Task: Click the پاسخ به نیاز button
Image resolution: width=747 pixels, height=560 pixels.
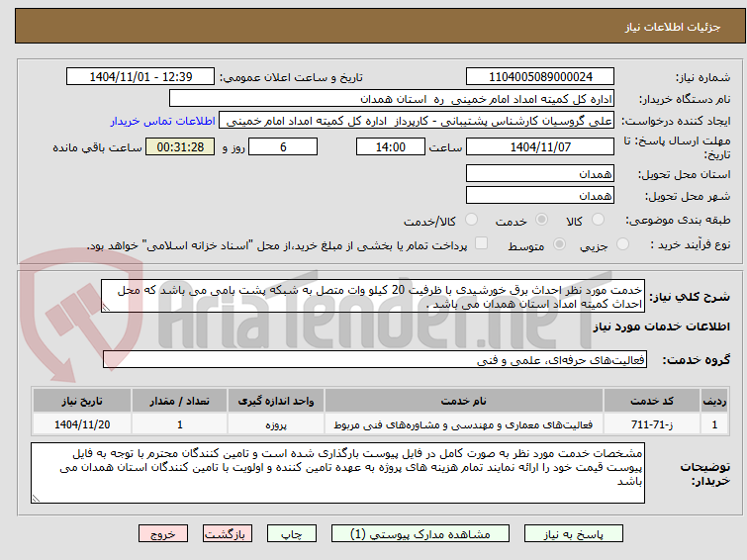Action: point(574,534)
